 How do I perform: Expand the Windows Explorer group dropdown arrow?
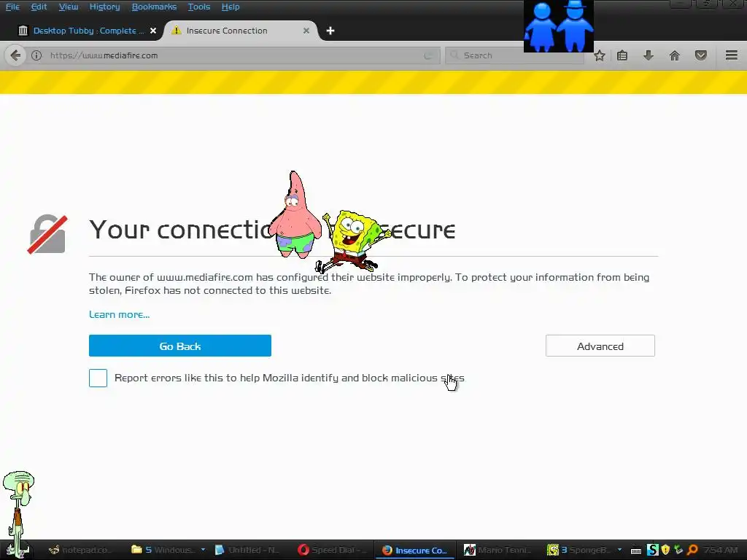click(203, 550)
